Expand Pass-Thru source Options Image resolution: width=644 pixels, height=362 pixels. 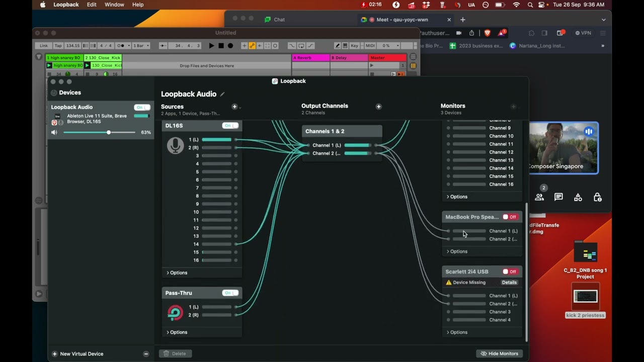tap(177, 332)
